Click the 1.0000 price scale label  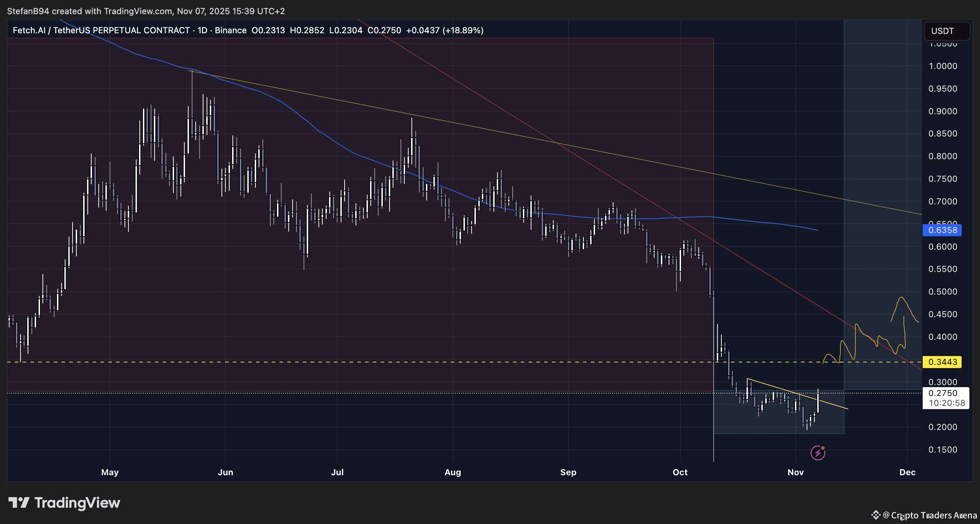(943, 66)
